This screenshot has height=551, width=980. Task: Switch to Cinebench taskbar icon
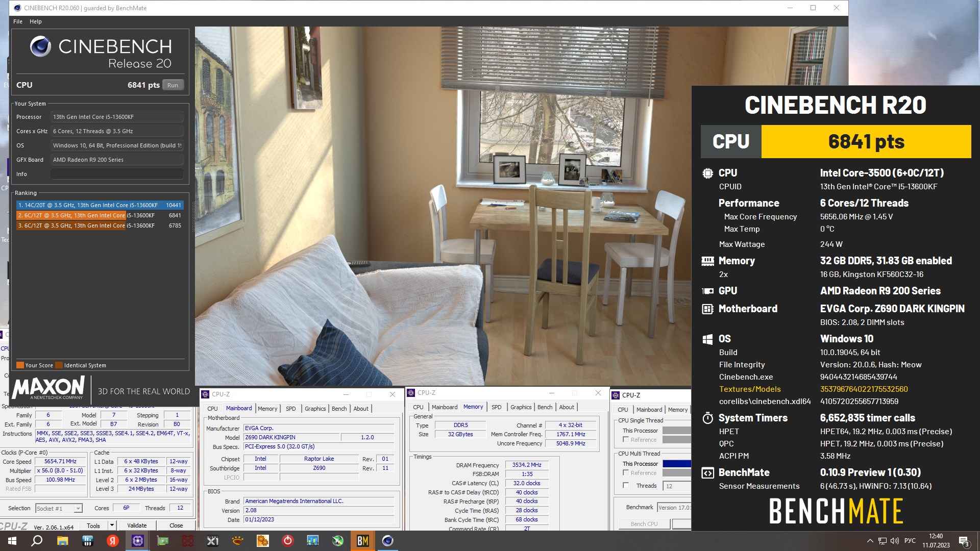tap(388, 541)
